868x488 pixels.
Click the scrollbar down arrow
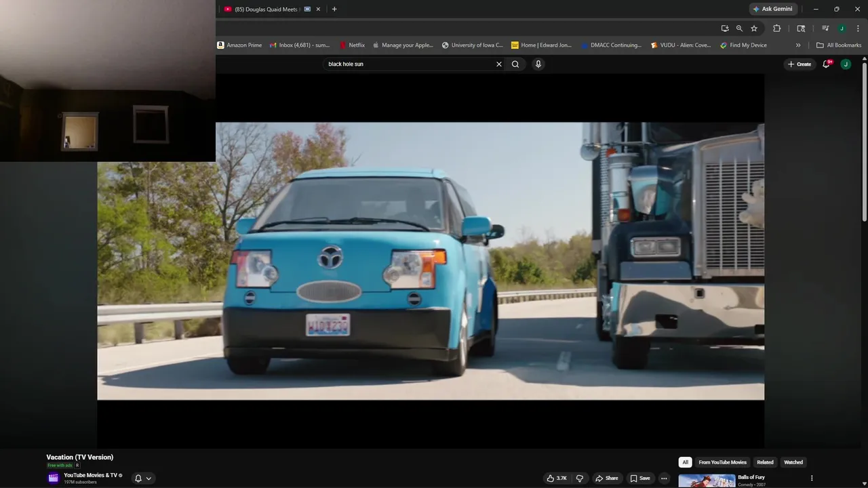[x=865, y=483]
